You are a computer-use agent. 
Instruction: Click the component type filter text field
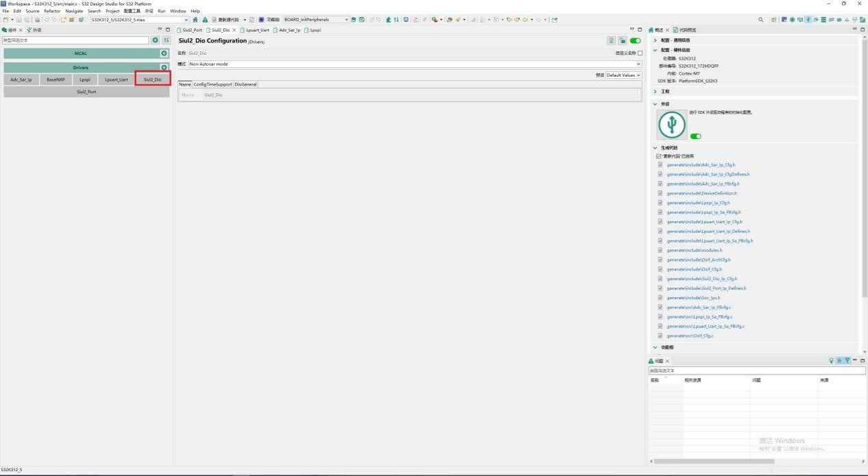(x=75, y=40)
